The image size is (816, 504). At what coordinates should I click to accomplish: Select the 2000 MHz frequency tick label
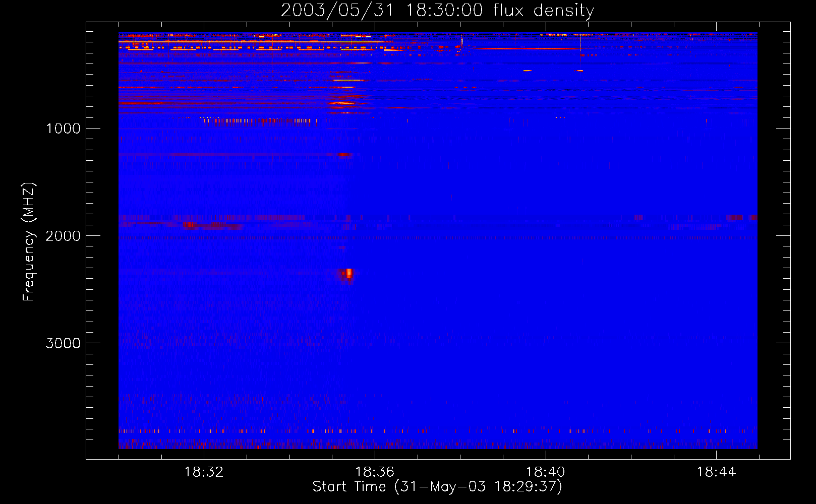tap(63, 236)
